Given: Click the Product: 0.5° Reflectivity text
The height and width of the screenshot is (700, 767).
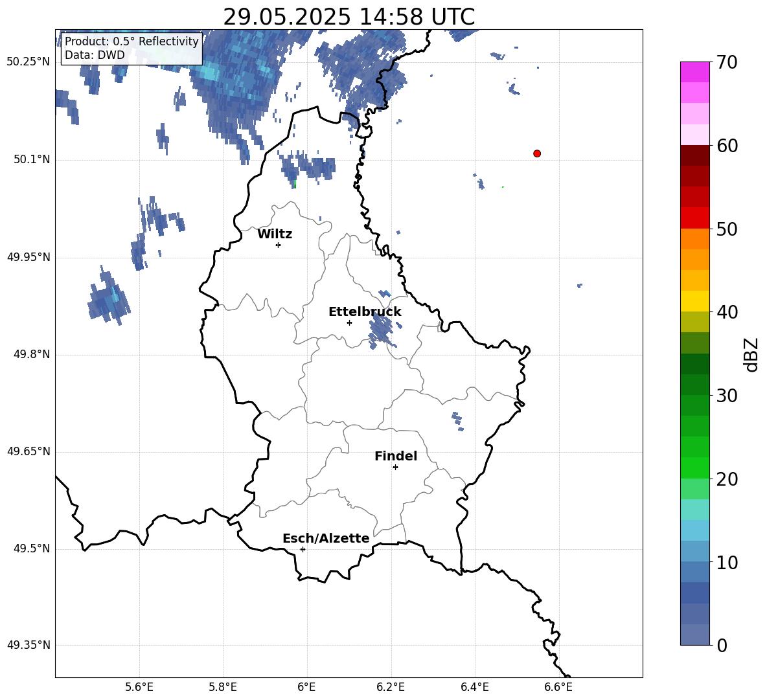Looking at the screenshot, I should point(132,41).
